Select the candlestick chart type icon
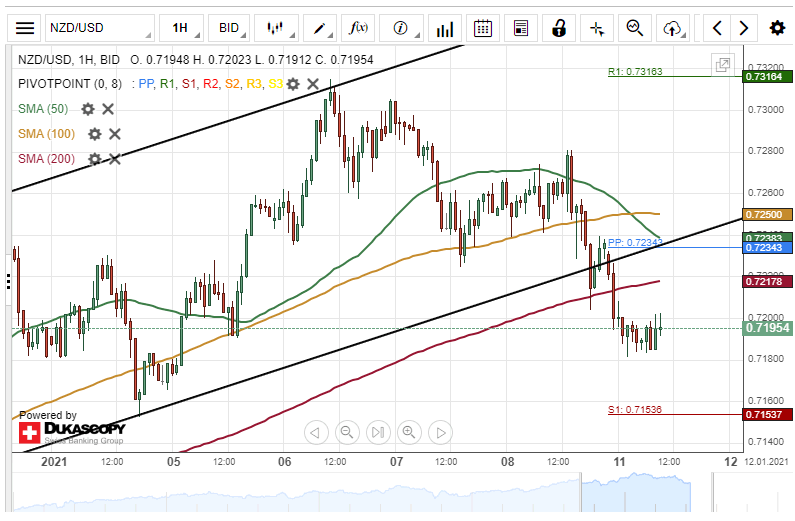795x521 pixels. pyautogui.click(x=276, y=27)
